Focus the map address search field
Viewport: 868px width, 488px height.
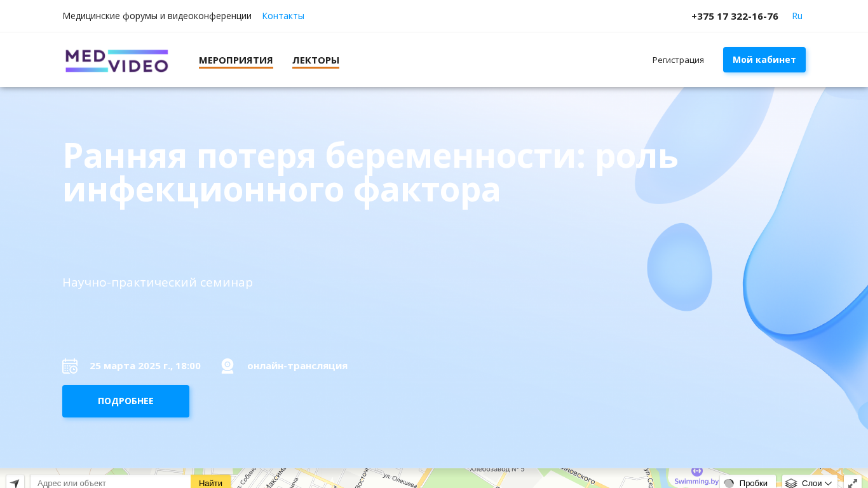(111, 482)
